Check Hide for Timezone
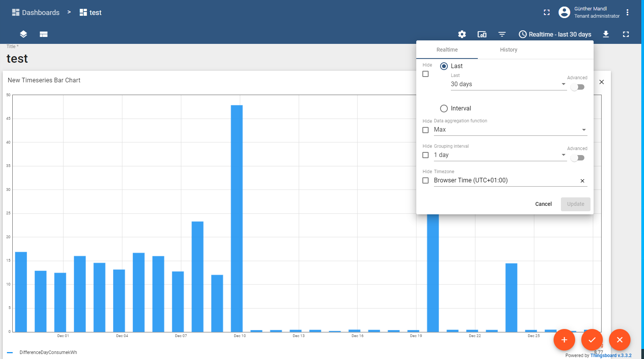644x359 pixels. click(425, 180)
